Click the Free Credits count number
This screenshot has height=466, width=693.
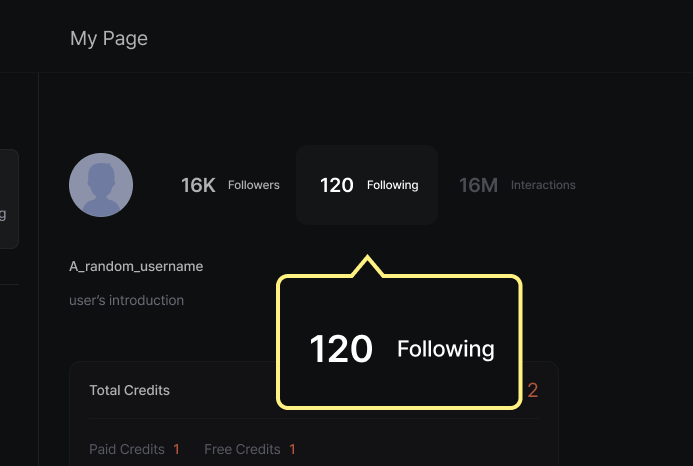[x=292, y=449]
